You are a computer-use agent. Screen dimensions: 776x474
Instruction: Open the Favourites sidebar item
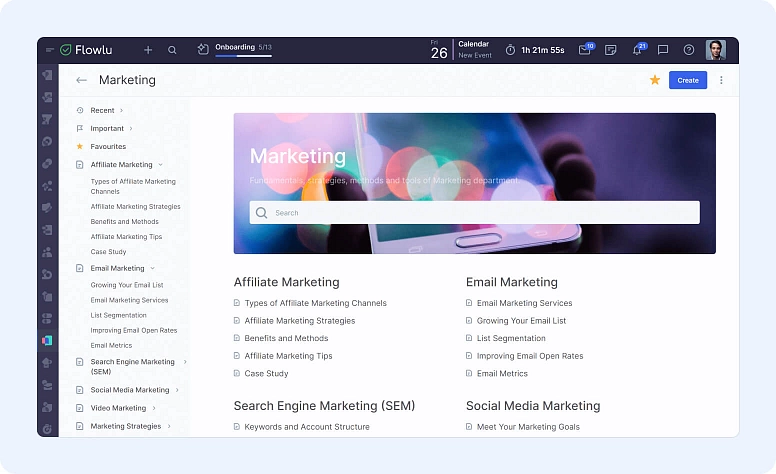click(108, 146)
